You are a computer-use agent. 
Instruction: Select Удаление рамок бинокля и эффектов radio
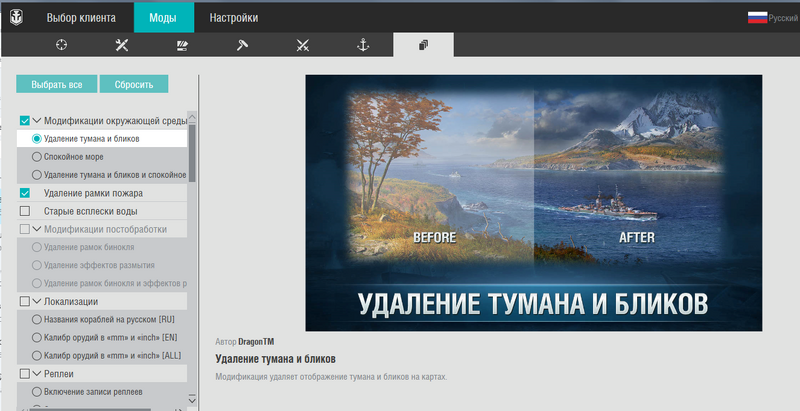37,284
